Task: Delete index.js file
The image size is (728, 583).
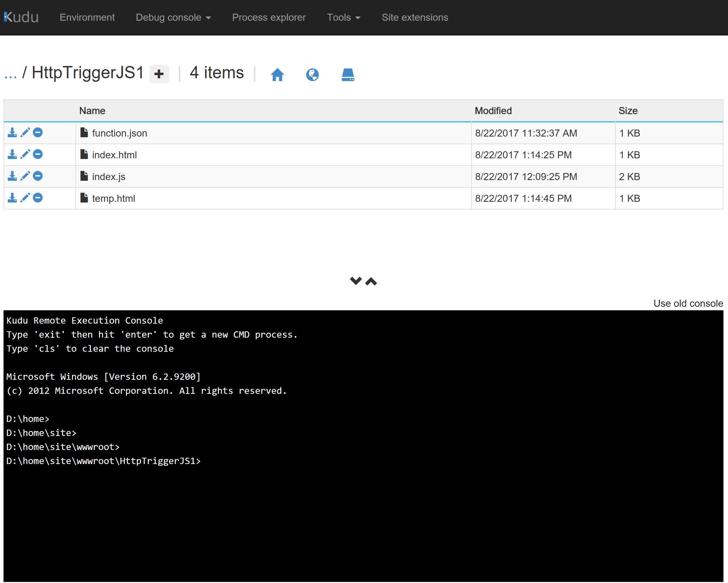Action: tap(38, 176)
